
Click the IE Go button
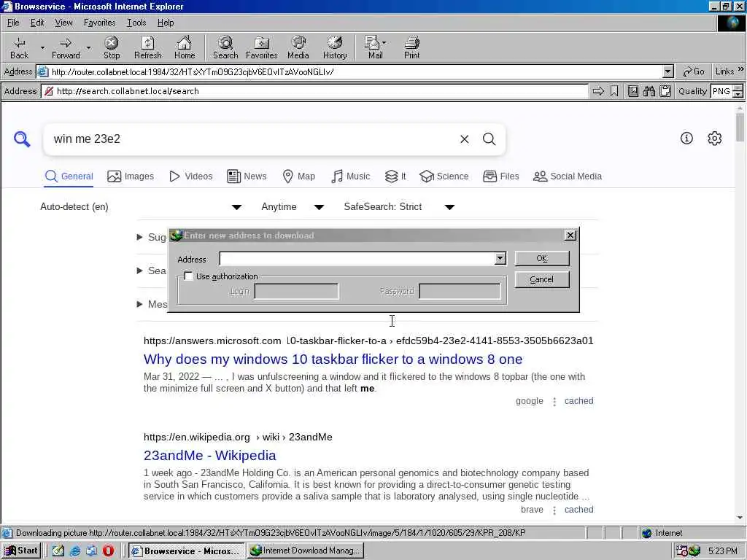pyautogui.click(x=694, y=71)
